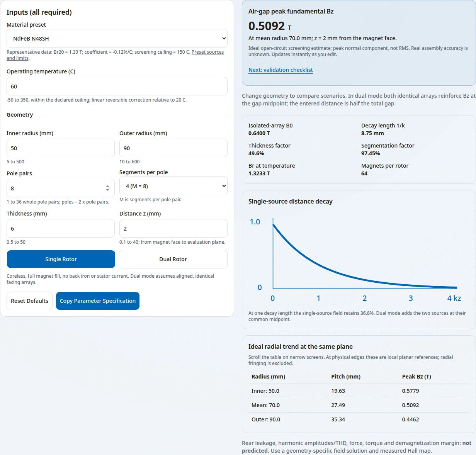Screen dimensions: 476x455
Task: Open the Preset sources and limits link
Action: 207,52
